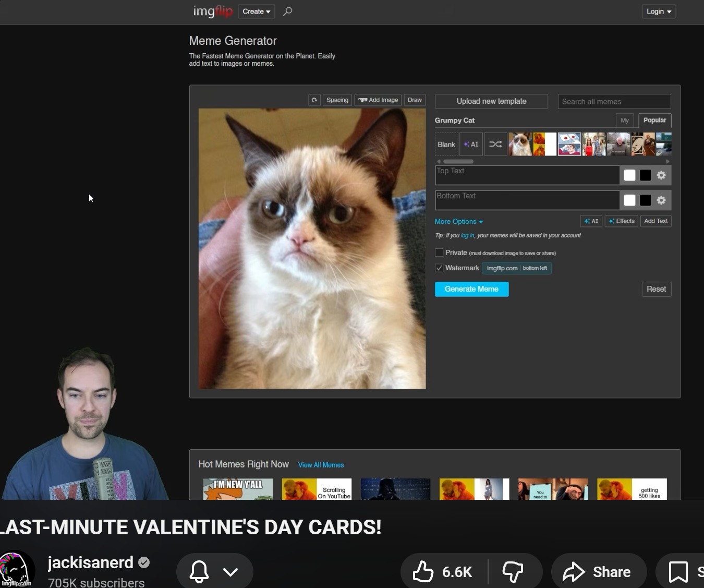704x588 pixels.
Task: Click the Generate Meme button
Action: tap(471, 289)
